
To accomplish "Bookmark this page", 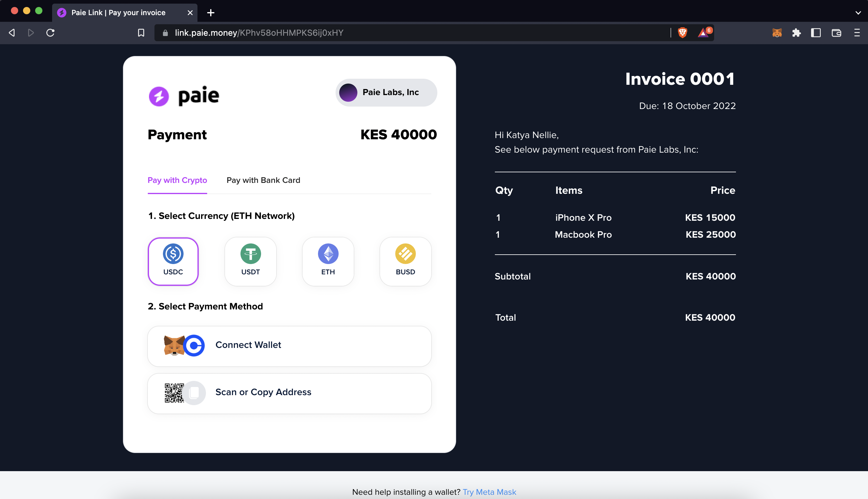I will tap(141, 33).
